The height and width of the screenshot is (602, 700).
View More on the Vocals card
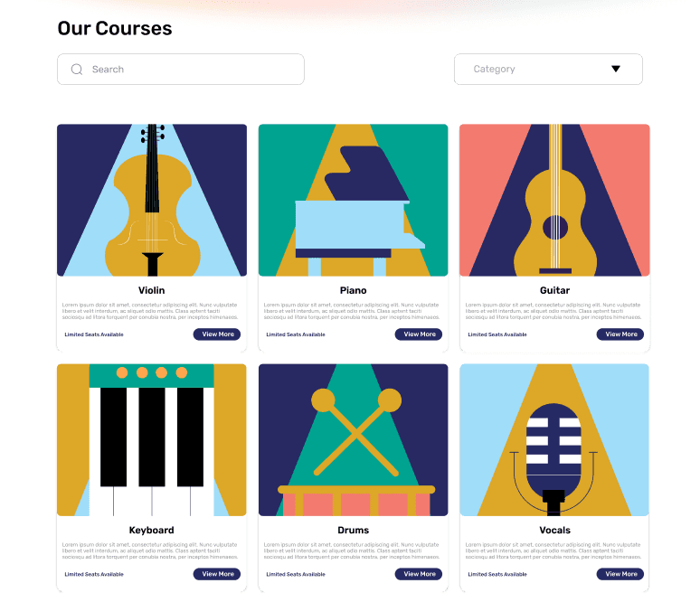click(x=620, y=574)
